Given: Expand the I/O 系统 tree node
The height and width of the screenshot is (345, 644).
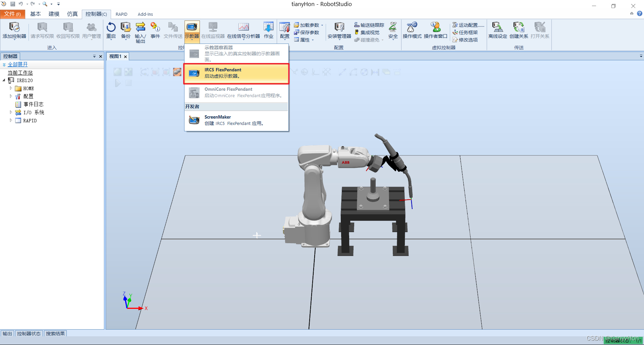Looking at the screenshot, I should pyautogui.click(x=11, y=112).
